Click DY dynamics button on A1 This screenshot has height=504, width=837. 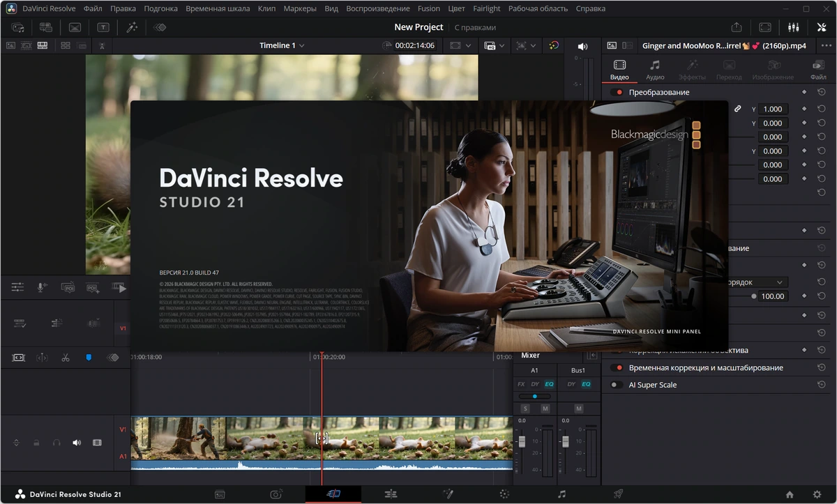pyautogui.click(x=535, y=384)
